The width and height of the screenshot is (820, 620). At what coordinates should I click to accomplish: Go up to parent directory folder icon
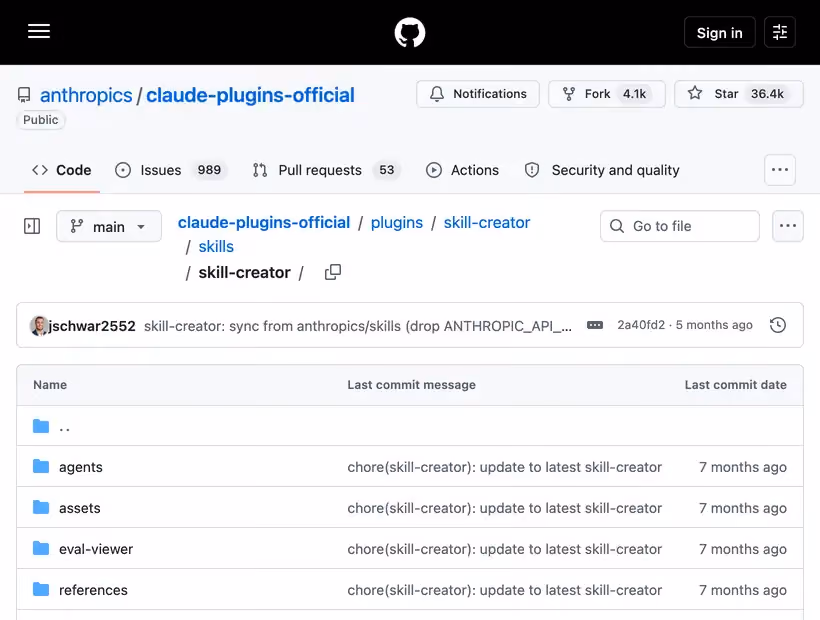[41, 426]
